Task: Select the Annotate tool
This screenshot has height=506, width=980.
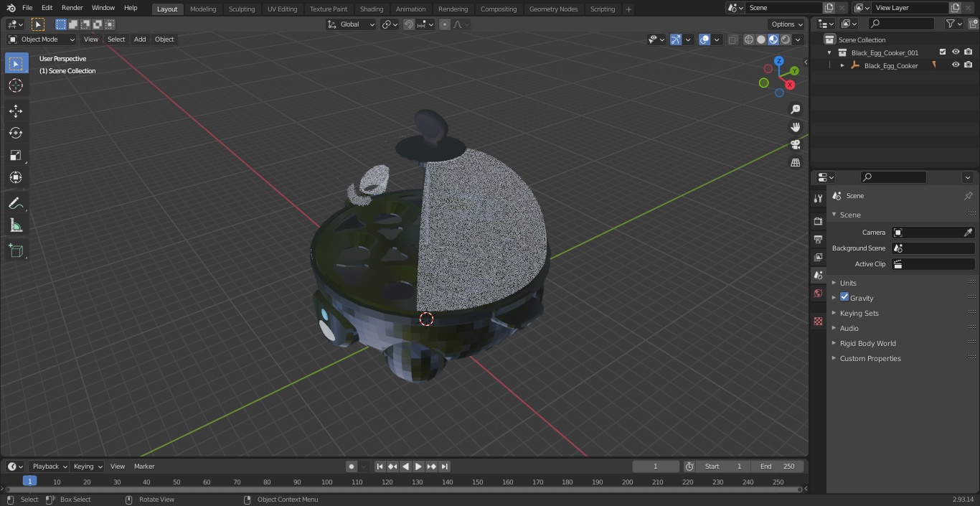Action: tap(16, 204)
